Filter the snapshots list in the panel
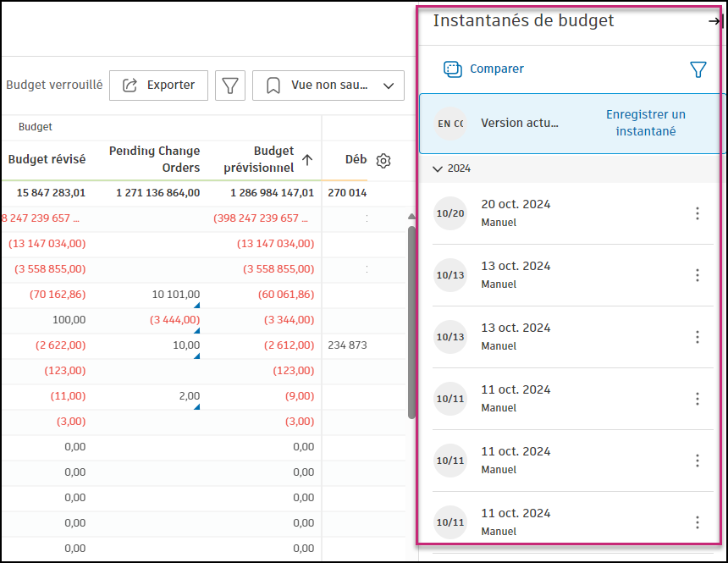The height and width of the screenshot is (563, 728). point(698,69)
